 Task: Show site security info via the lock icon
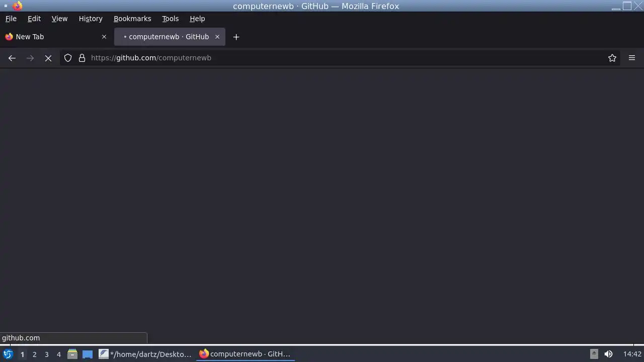82,58
